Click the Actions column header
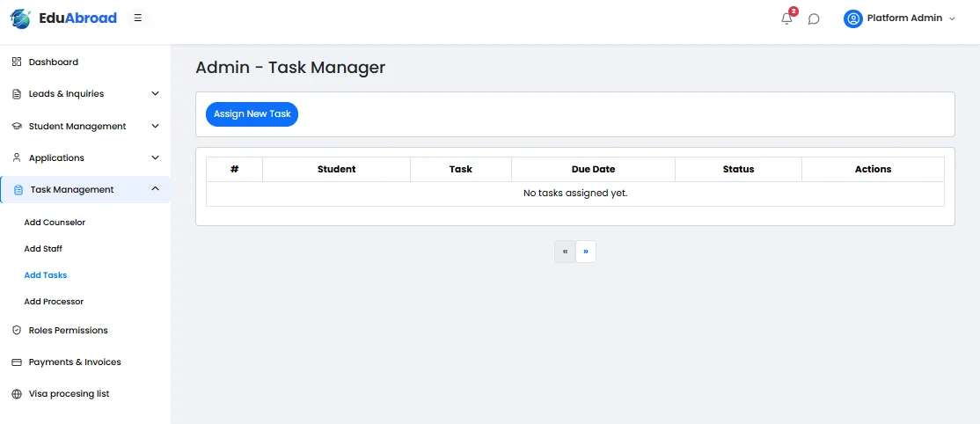 pos(874,169)
